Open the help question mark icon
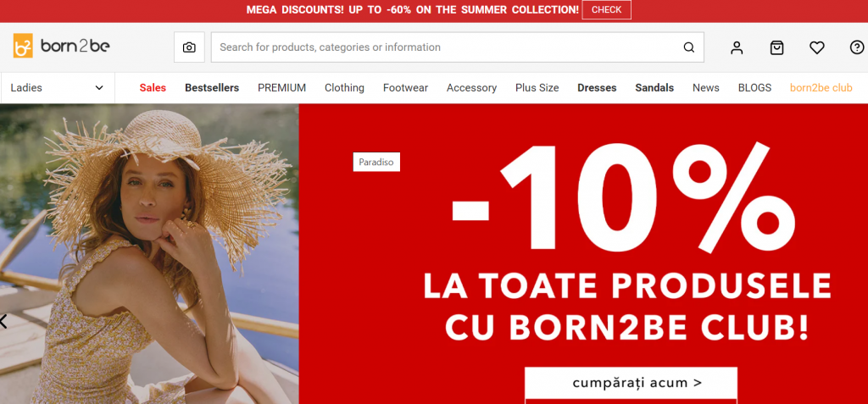 856,47
